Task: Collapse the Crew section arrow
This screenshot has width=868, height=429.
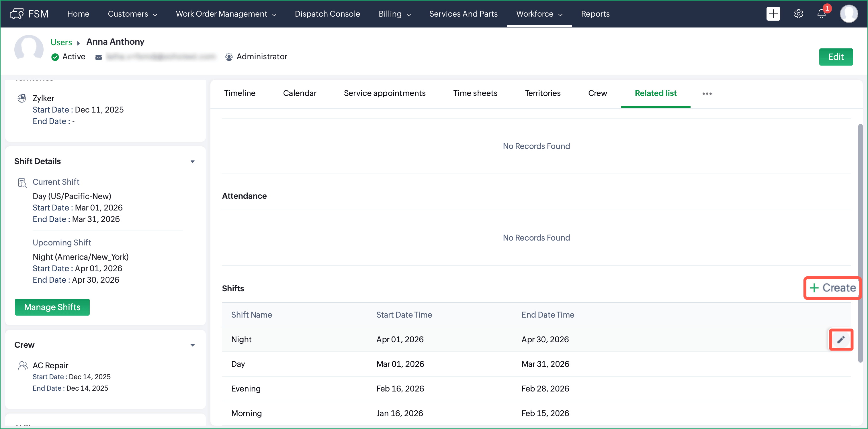Action: [x=192, y=345]
